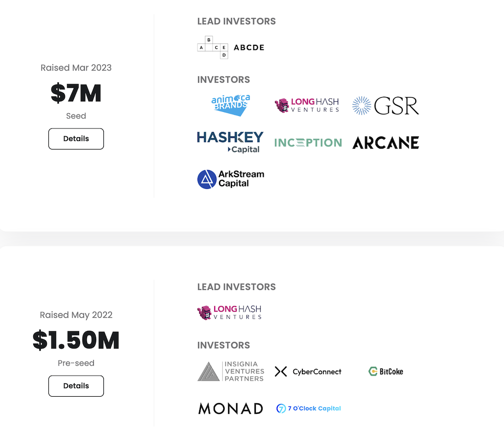This screenshot has height=434, width=504.
Task: Click the $7M funding amount text
Action: tap(76, 93)
